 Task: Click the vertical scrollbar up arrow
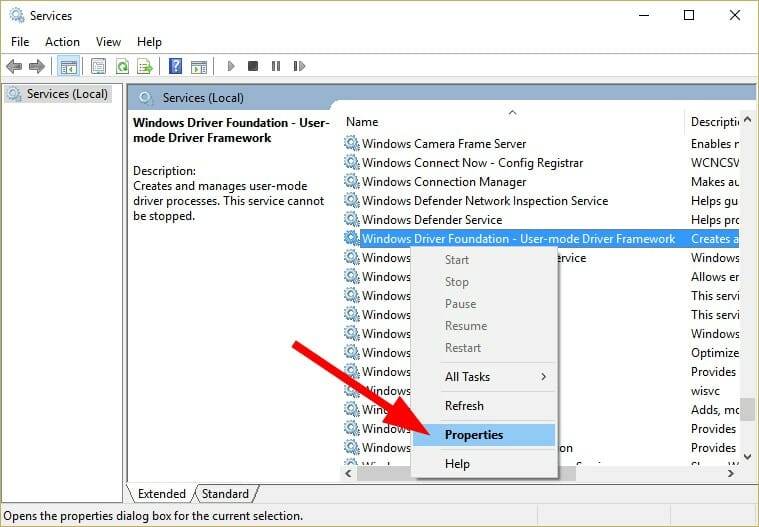click(748, 119)
